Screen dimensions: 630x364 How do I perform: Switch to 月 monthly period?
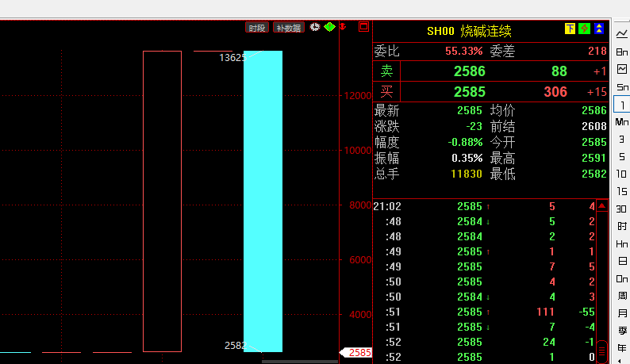[622, 313]
